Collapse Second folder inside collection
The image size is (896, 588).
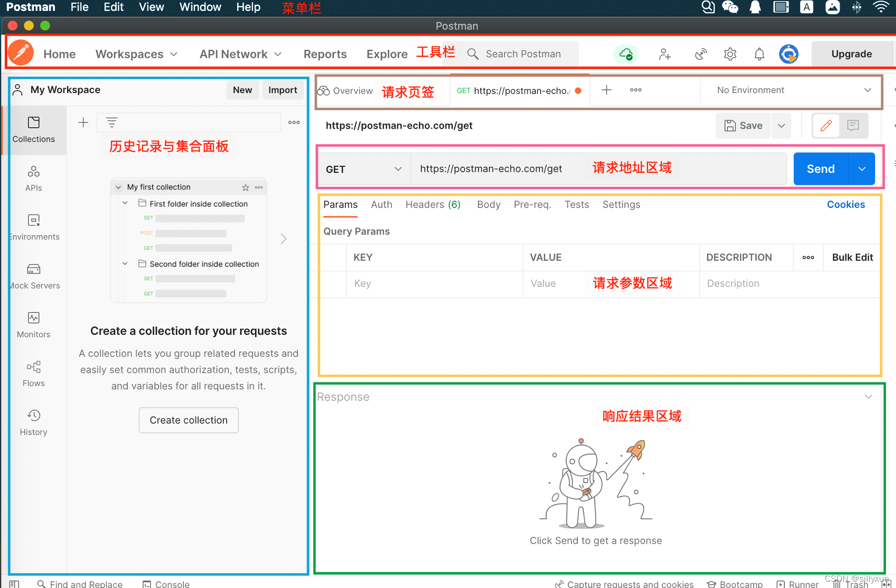pos(125,264)
